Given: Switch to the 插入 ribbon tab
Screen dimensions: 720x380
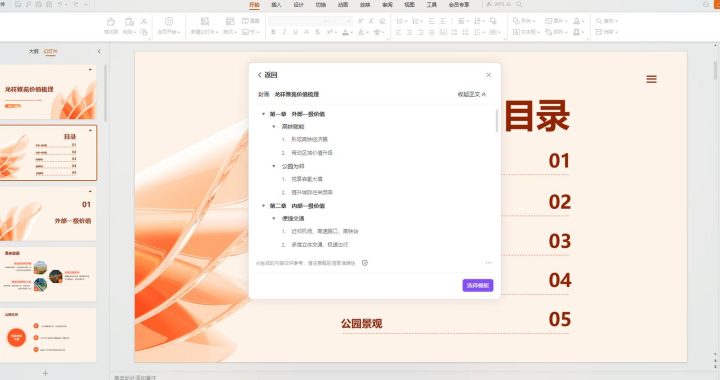Looking at the screenshot, I should (x=276, y=5).
